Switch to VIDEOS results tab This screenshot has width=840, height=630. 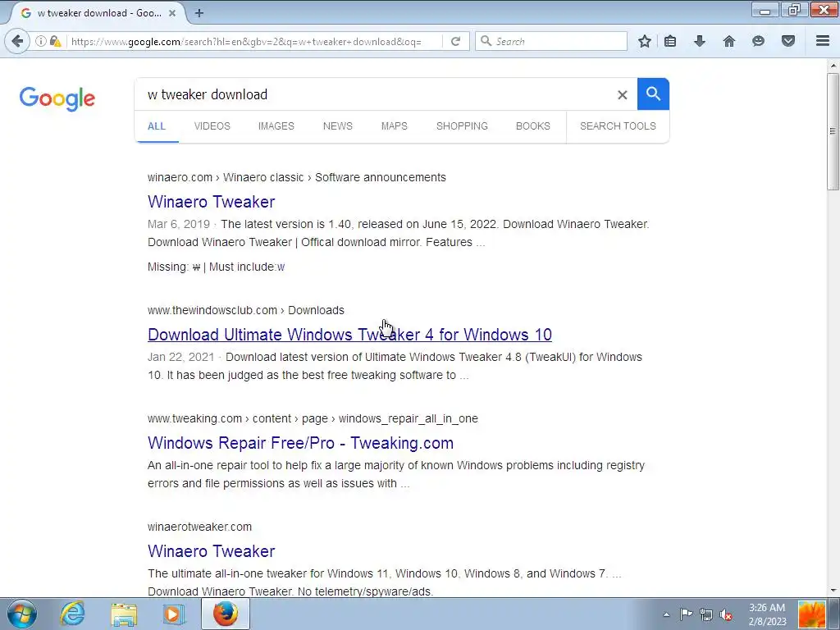(x=212, y=126)
